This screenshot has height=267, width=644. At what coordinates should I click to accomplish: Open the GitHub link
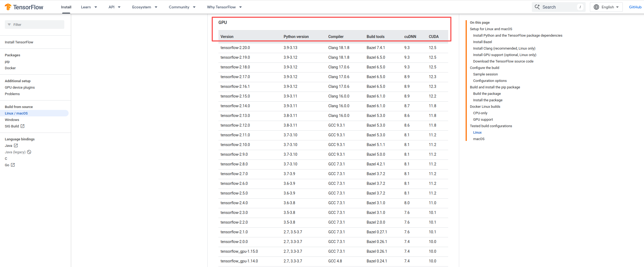click(635, 7)
